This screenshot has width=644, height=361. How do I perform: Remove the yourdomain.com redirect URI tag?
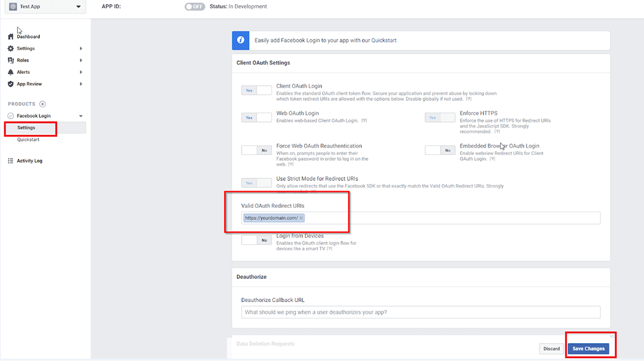click(301, 218)
